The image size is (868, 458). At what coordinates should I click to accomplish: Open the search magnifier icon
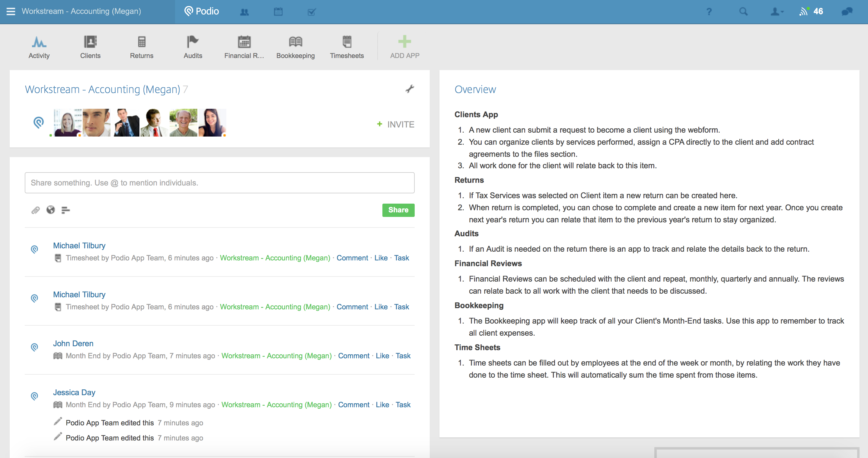[743, 12]
